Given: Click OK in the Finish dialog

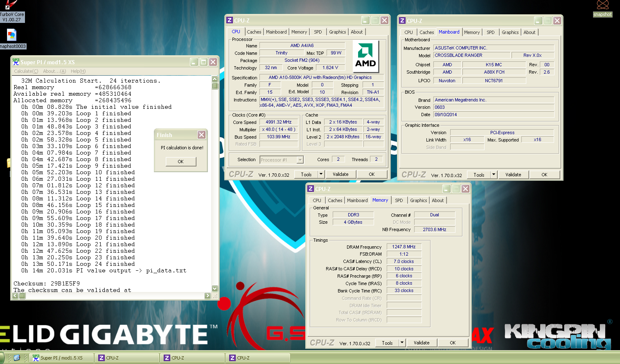Looking at the screenshot, I should [x=181, y=162].
